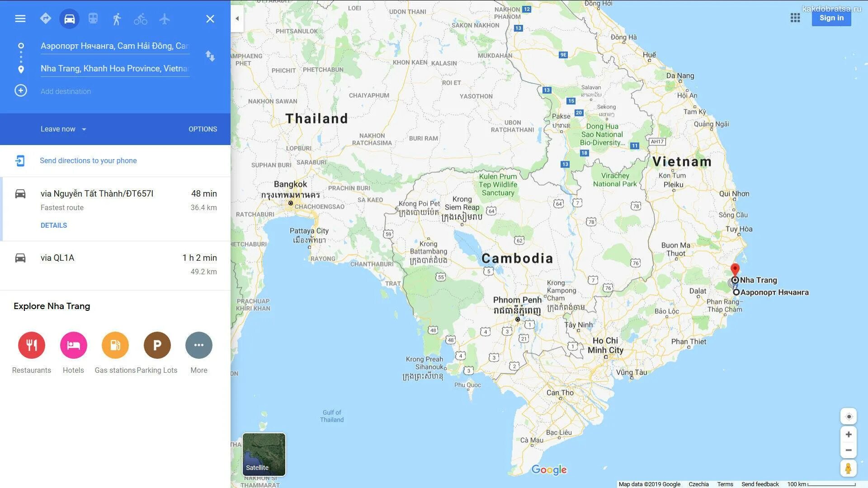This screenshot has width=868, height=488.
Task: Click the swap origin destination button
Action: tap(209, 56)
